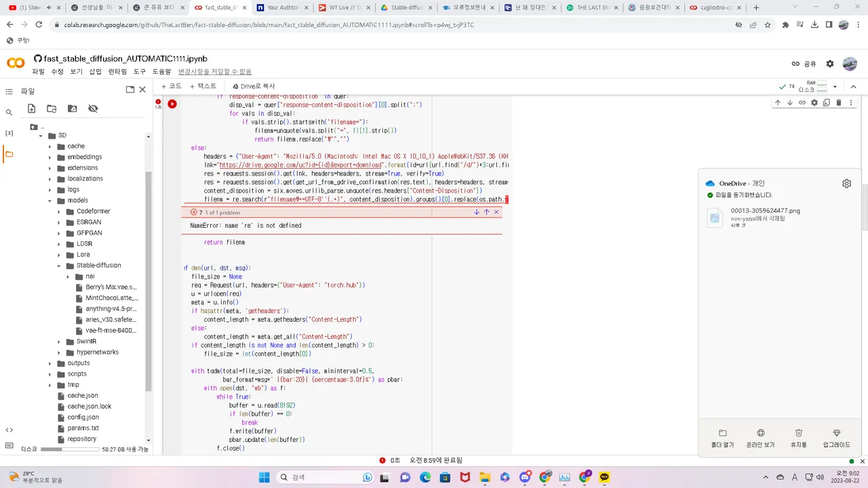Select the Files folder sidebar icon

(9, 155)
